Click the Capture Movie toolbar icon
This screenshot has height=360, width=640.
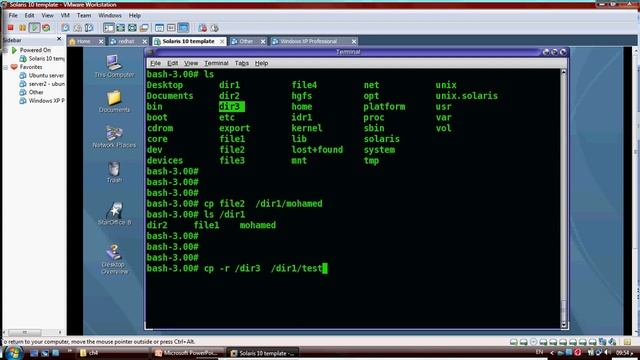214,28
